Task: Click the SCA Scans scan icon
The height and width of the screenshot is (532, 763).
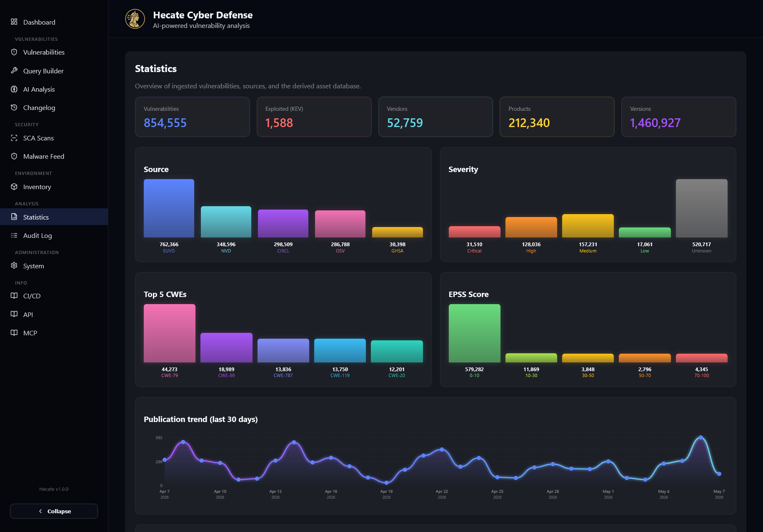Action: (14, 138)
